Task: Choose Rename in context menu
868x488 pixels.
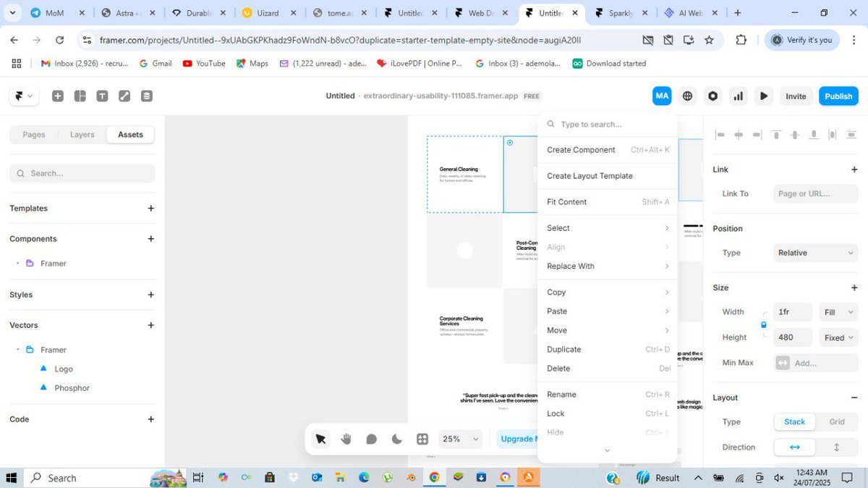Action: pos(608,395)
